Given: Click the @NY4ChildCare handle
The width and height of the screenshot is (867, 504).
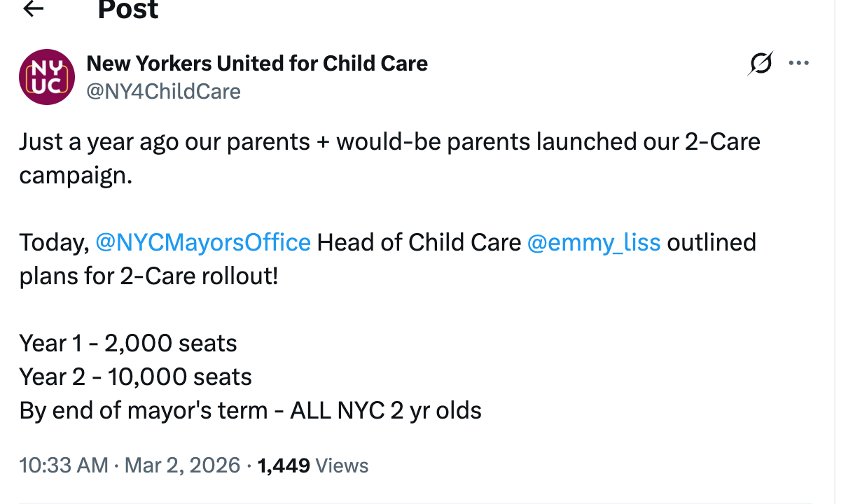Looking at the screenshot, I should point(163,92).
